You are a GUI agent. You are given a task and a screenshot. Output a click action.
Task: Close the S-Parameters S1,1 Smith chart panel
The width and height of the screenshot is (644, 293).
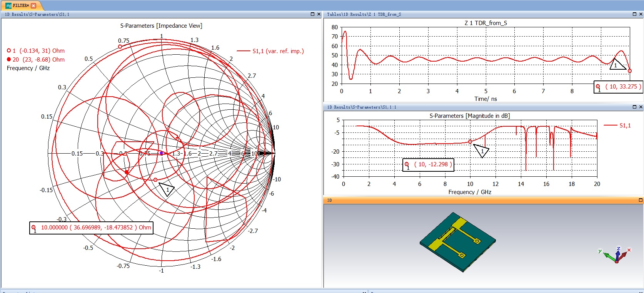pos(319,14)
